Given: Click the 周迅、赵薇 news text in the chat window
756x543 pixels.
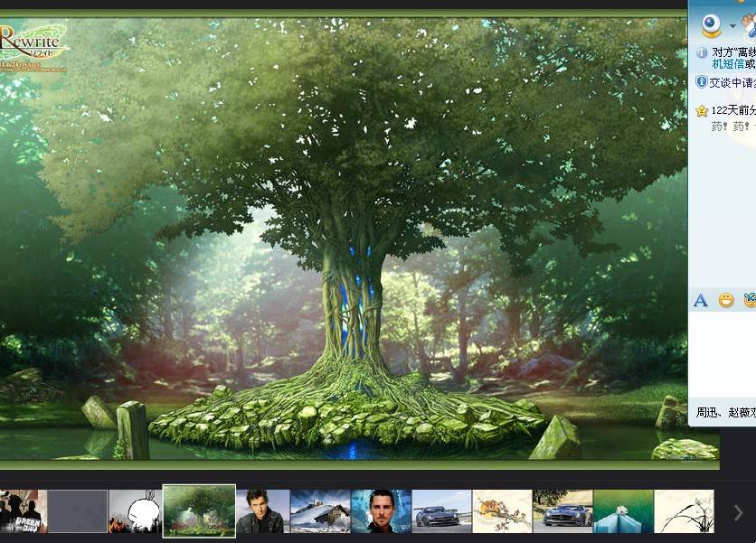Looking at the screenshot, I should [x=725, y=412].
